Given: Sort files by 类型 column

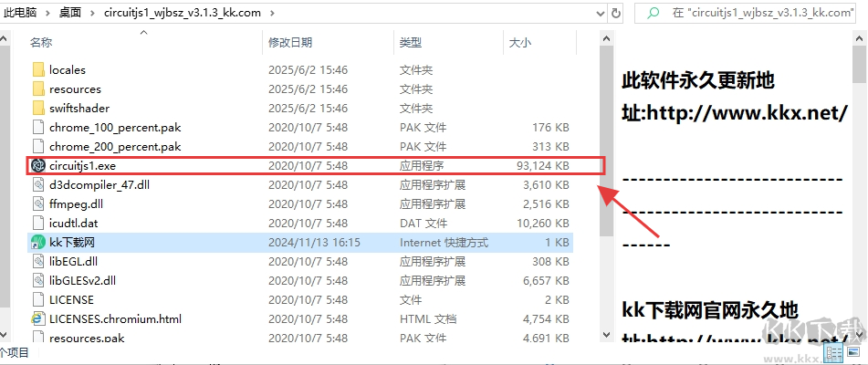Looking at the screenshot, I should [x=411, y=42].
